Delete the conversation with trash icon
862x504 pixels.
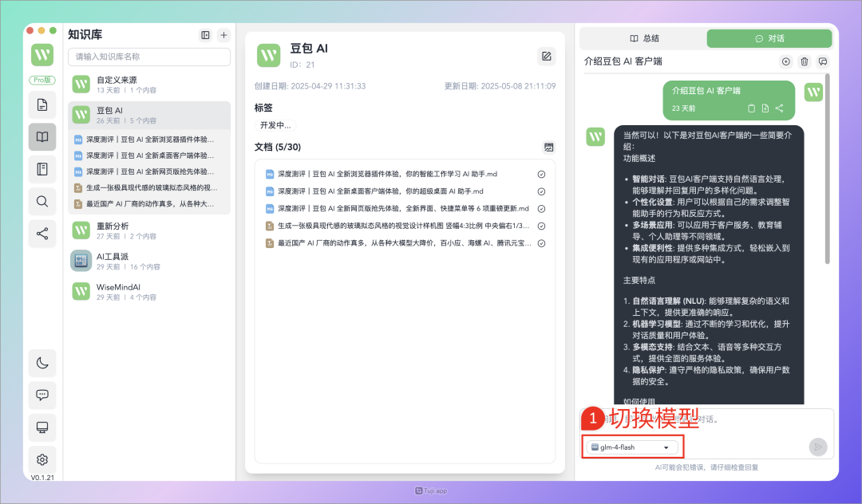[805, 61]
